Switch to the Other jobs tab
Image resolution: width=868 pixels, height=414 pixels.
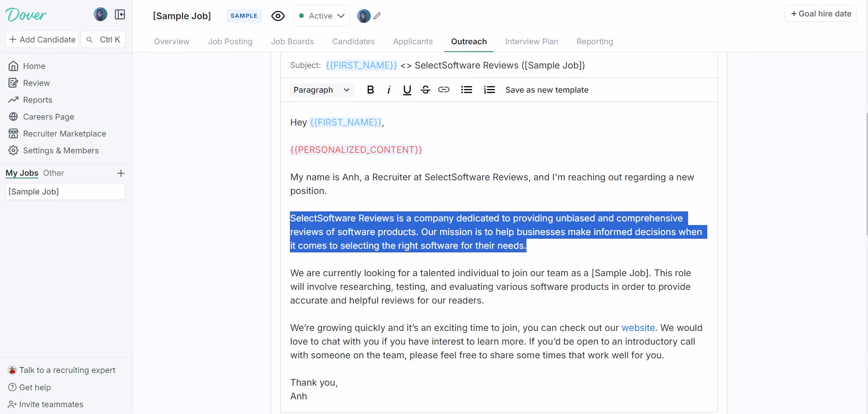point(53,173)
